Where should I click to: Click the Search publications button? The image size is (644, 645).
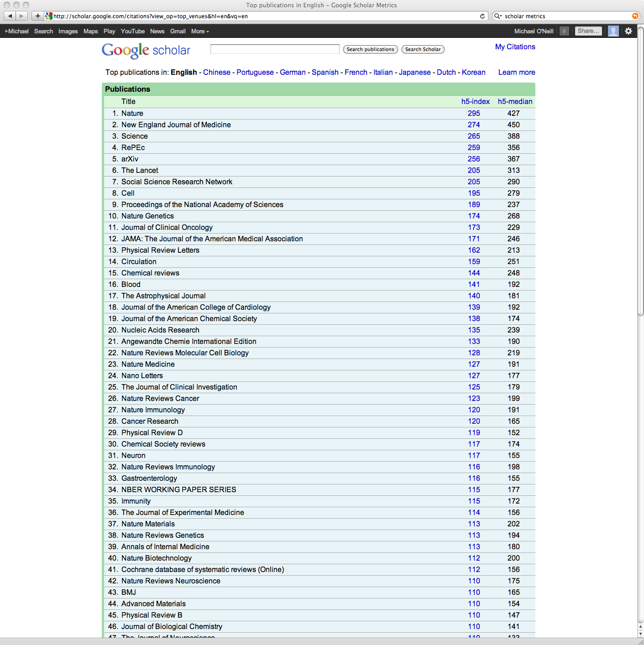370,49
